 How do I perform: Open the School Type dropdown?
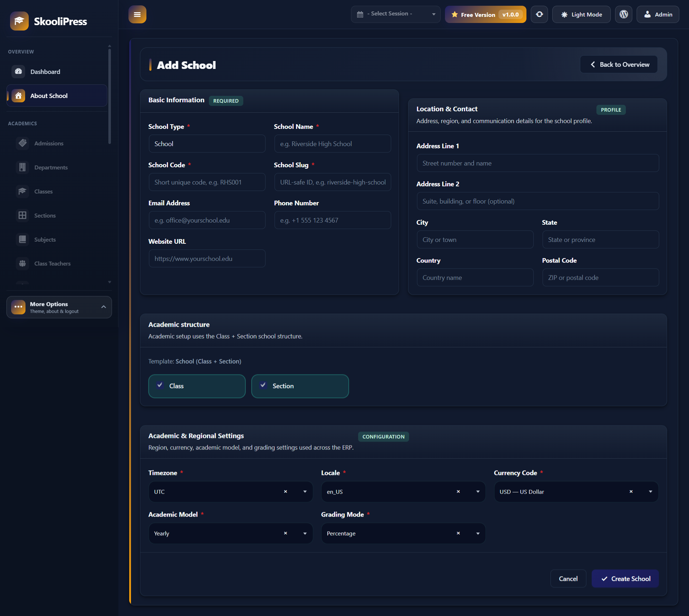coord(207,144)
